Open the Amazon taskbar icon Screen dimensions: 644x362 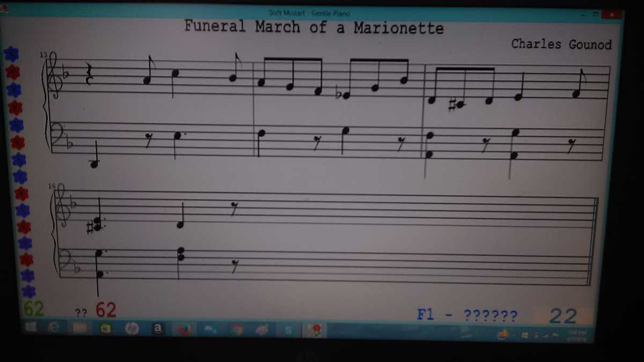[x=158, y=328]
